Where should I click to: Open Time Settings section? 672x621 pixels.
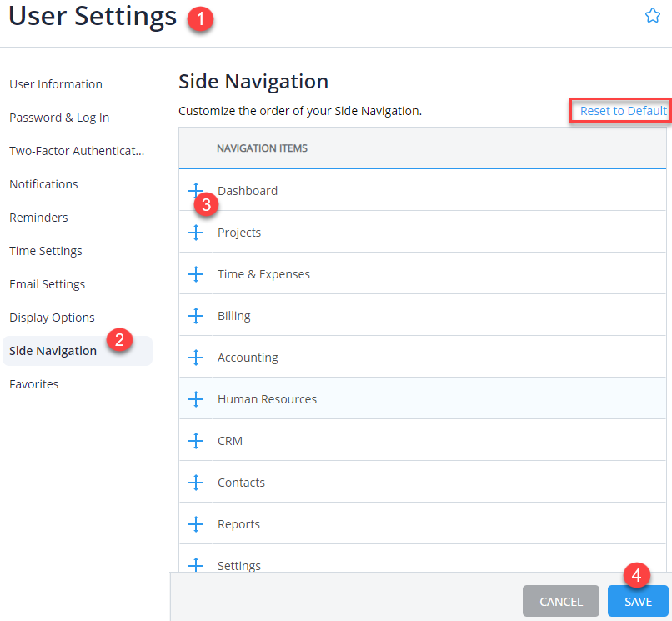pos(46,251)
